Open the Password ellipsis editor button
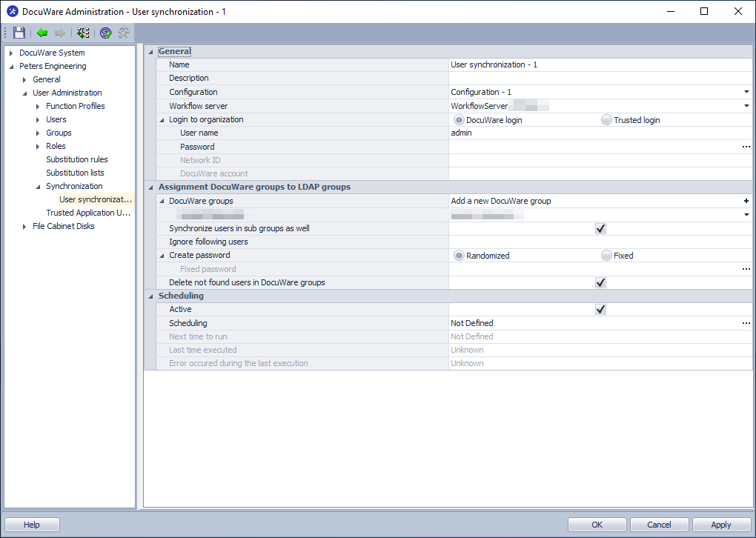The image size is (756, 538). (x=746, y=147)
